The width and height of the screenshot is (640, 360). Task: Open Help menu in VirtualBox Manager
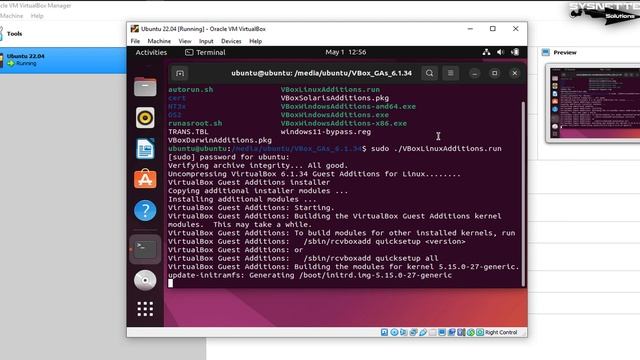click(x=37, y=16)
